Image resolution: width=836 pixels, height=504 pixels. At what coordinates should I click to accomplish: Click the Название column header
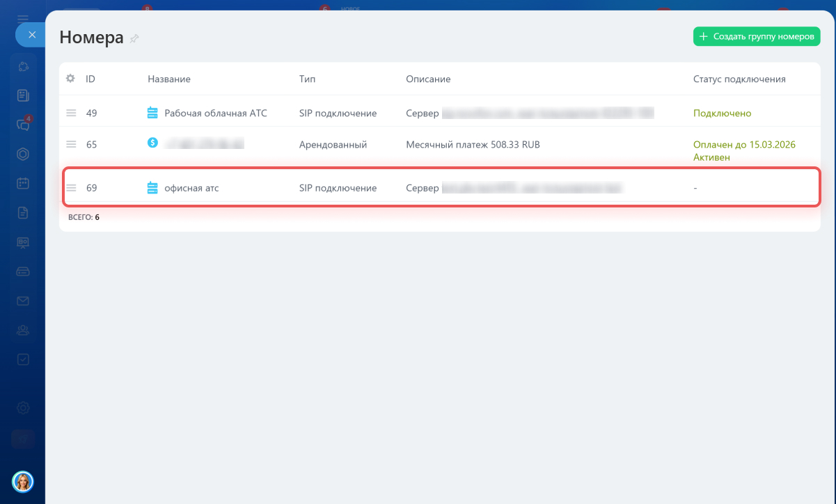169,79
